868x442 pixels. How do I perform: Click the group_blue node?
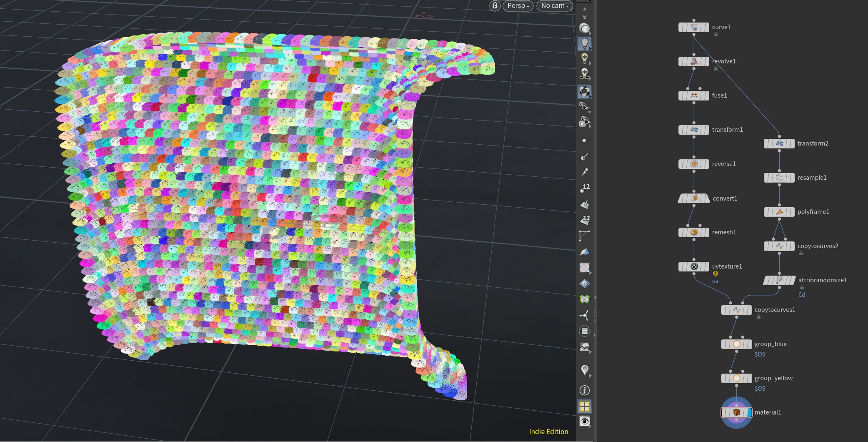(736, 344)
